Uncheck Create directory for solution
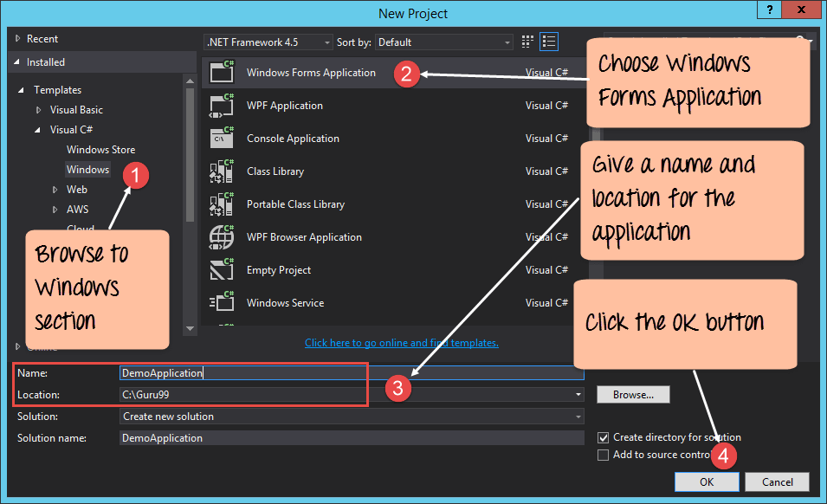This screenshot has width=827, height=504. tap(604, 438)
